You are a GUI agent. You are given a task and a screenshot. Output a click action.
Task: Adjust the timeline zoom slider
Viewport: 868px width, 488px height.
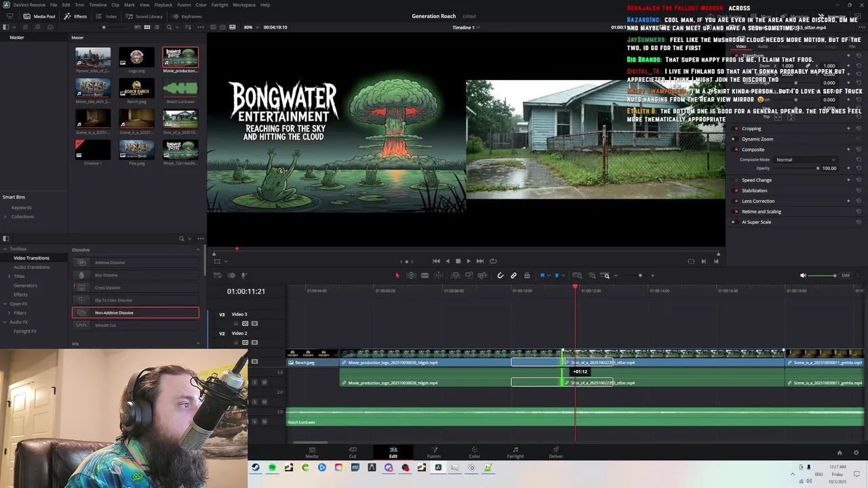point(640,276)
